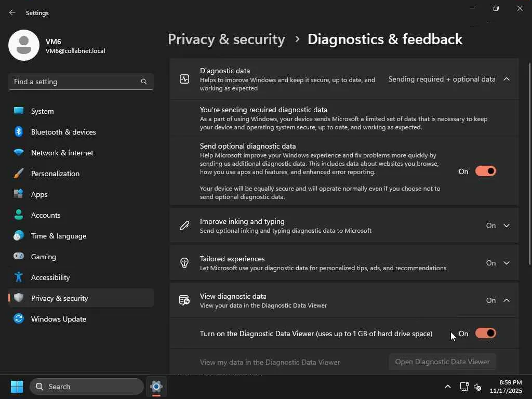Image resolution: width=532 pixels, height=399 pixels.
Task: Click the Accessibility figure icon
Action: point(19,277)
